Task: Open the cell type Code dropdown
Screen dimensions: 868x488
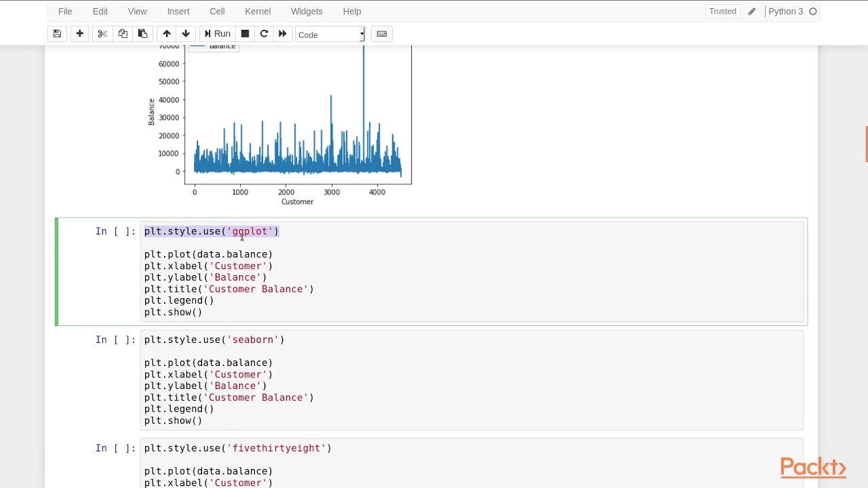Action: click(330, 35)
